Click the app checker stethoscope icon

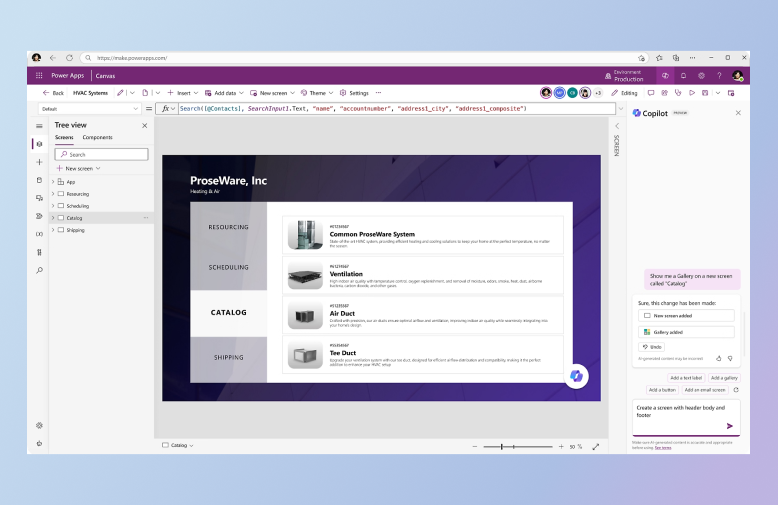tap(678, 93)
